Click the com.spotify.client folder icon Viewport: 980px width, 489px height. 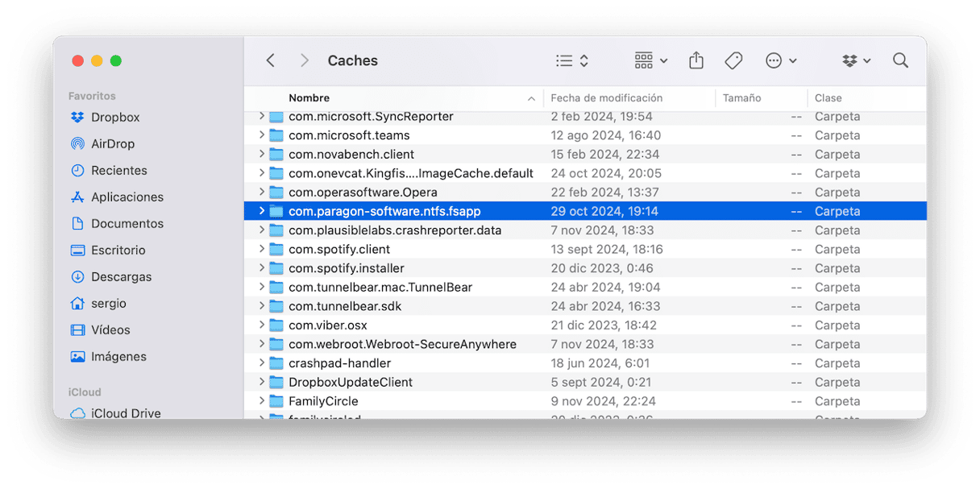276,249
